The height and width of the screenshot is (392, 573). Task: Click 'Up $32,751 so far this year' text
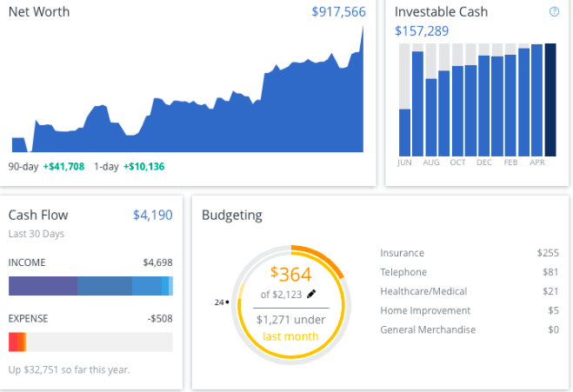pyautogui.click(x=69, y=369)
